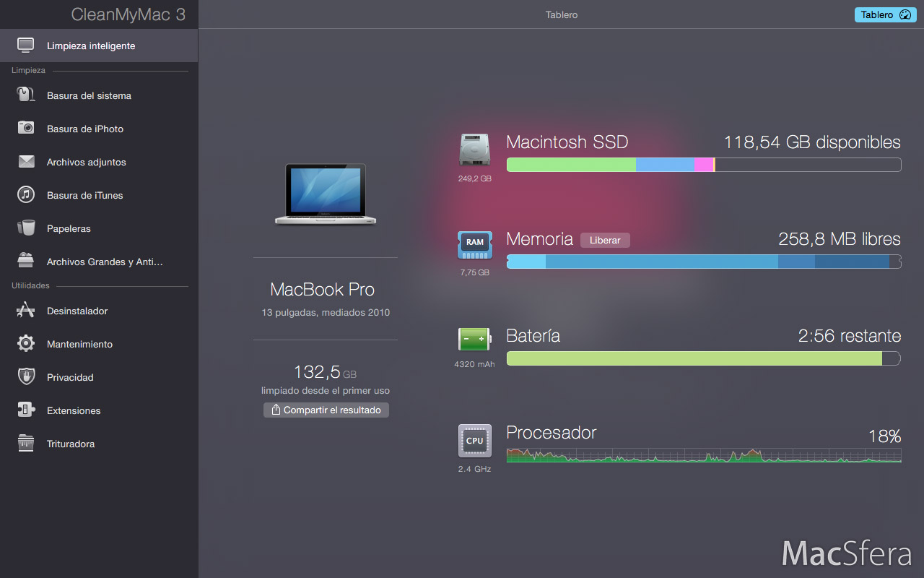The image size is (924, 578).
Task: Open Limpieza inteligente in the sidebar
Action: [x=99, y=46]
